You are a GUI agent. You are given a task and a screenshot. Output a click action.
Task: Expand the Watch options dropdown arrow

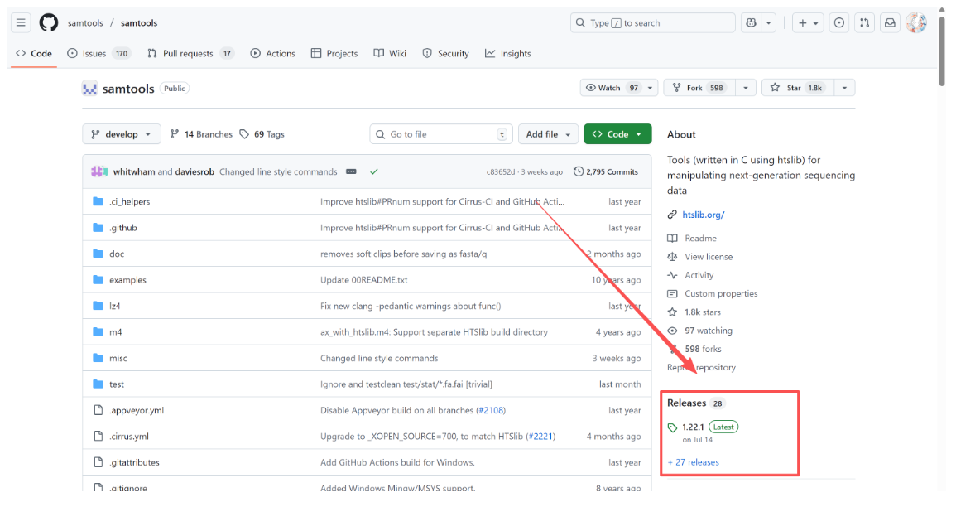coord(650,88)
